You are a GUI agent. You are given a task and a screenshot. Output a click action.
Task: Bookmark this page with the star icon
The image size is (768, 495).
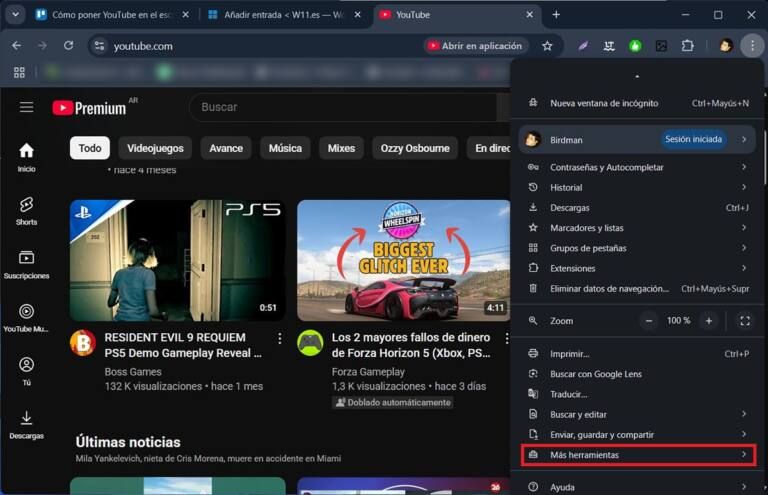pyautogui.click(x=547, y=46)
